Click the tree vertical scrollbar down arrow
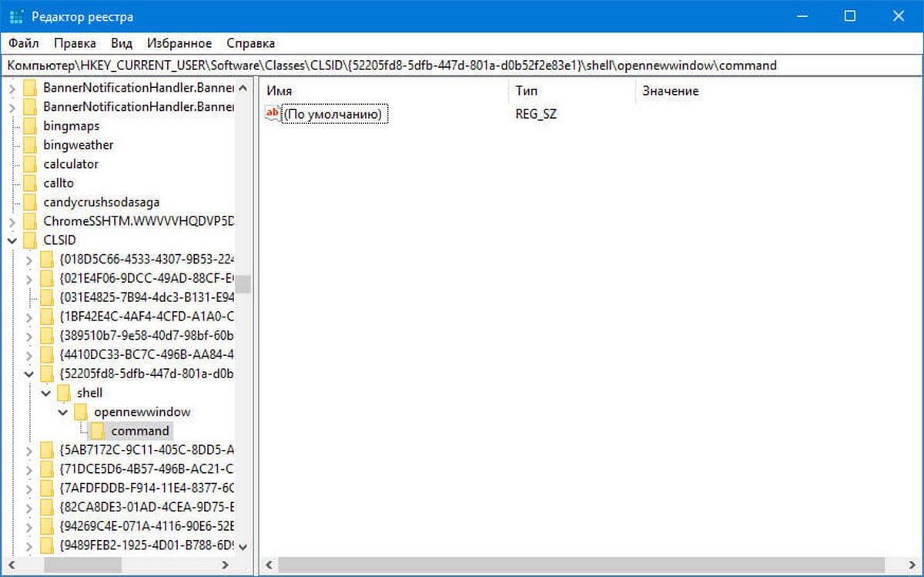Viewport: 924px width, 577px height. click(243, 546)
